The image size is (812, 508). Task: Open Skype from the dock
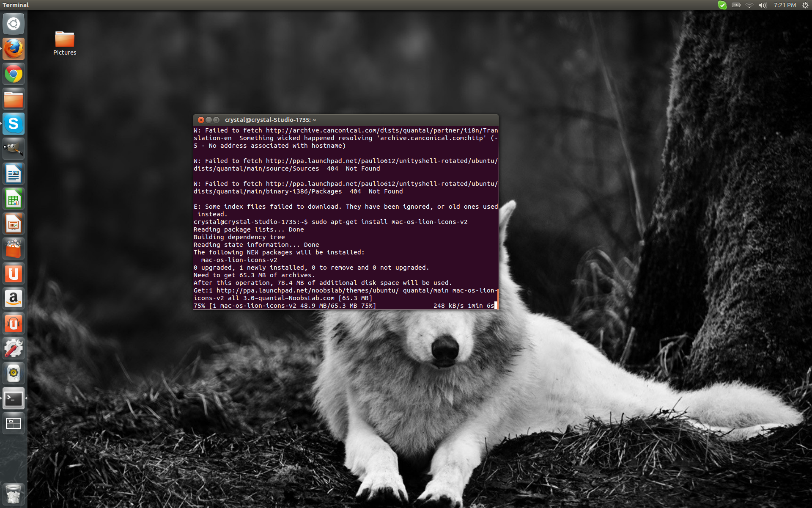pos(14,124)
